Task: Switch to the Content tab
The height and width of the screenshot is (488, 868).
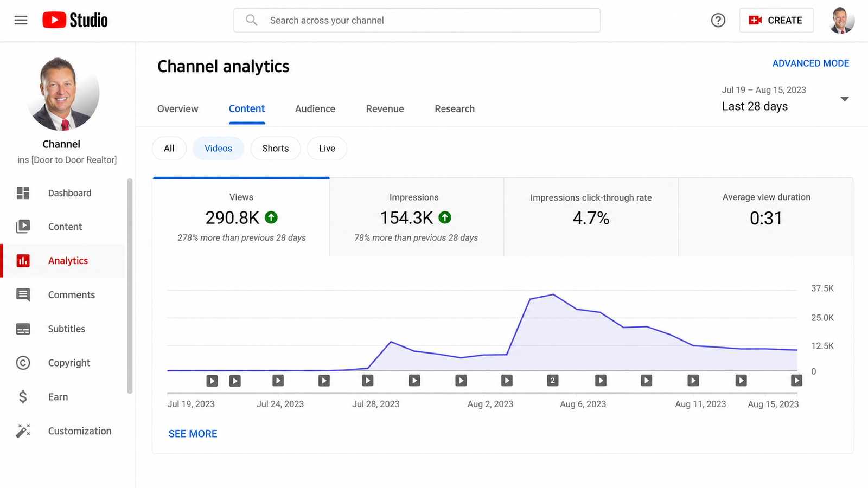Action: point(247,109)
